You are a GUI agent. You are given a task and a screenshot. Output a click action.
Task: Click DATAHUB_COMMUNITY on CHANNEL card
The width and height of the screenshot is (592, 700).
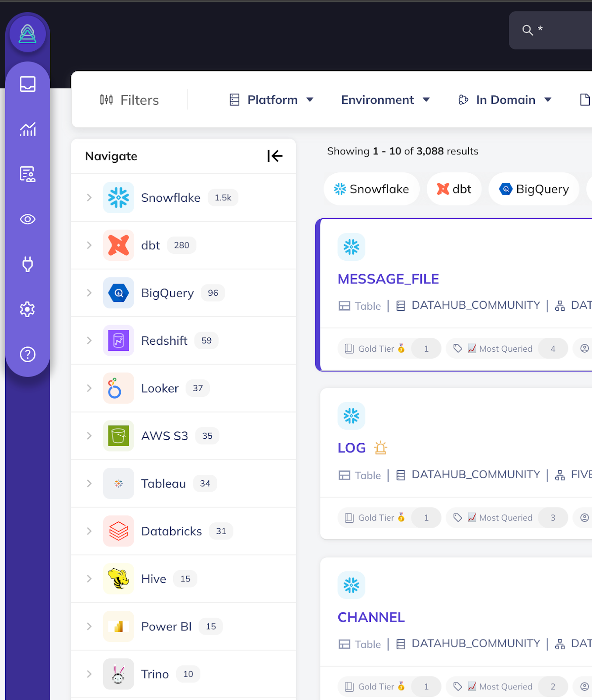tap(476, 643)
